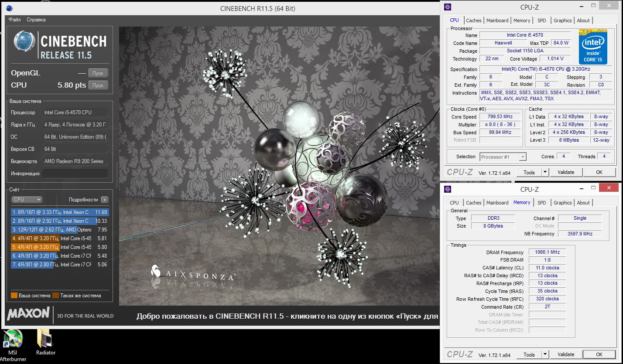Select ranking row 3 AMD Opteron 7.95
The image size is (623, 364).
[x=60, y=230]
